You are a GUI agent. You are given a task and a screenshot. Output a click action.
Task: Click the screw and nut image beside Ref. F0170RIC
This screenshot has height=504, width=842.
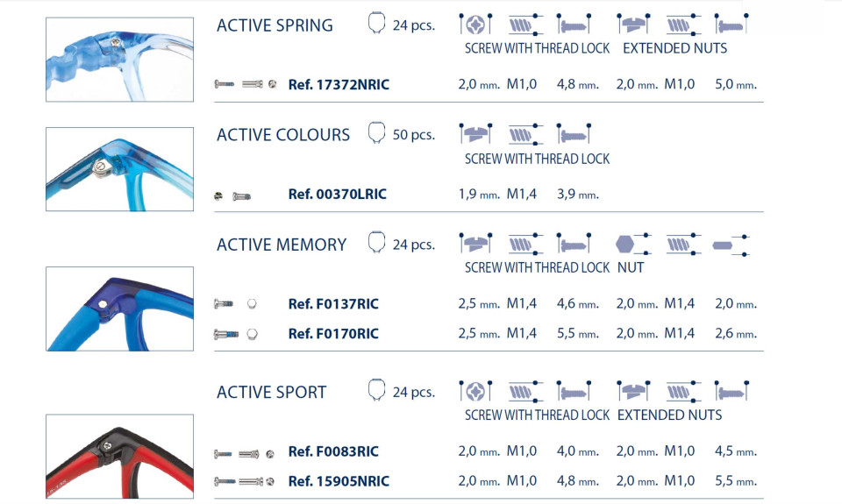click(x=235, y=334)
